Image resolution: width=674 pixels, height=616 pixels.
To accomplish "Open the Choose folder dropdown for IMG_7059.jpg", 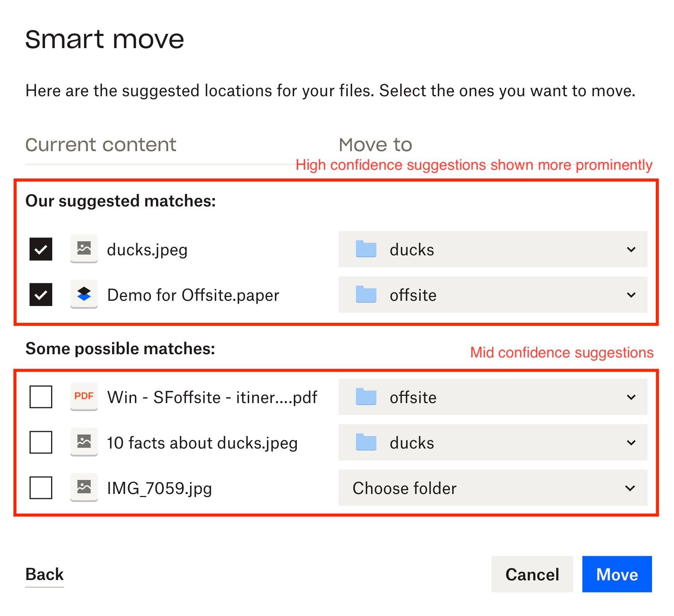I will [x=631, y=488].
